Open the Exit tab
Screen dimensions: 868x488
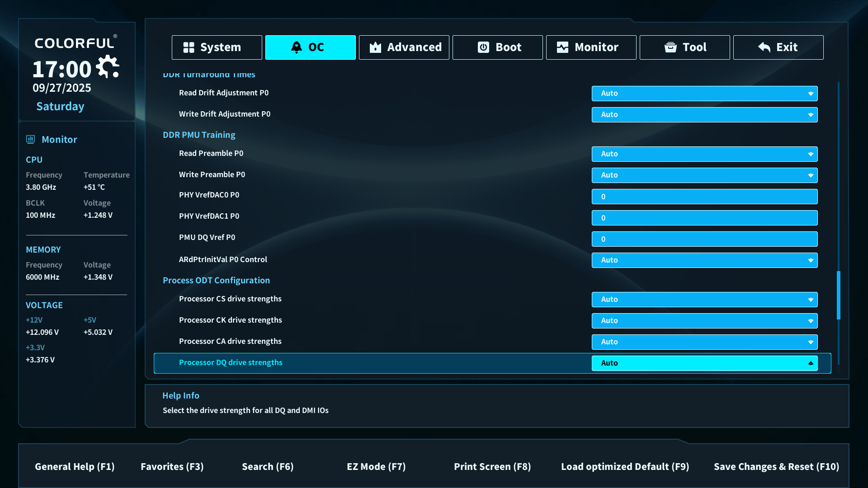pos(778,47)
